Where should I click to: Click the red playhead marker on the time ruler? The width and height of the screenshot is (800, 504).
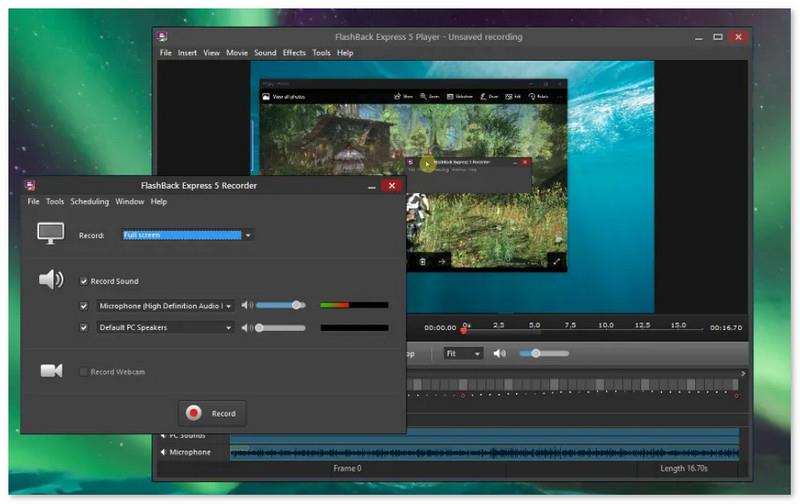coord(464,330)
